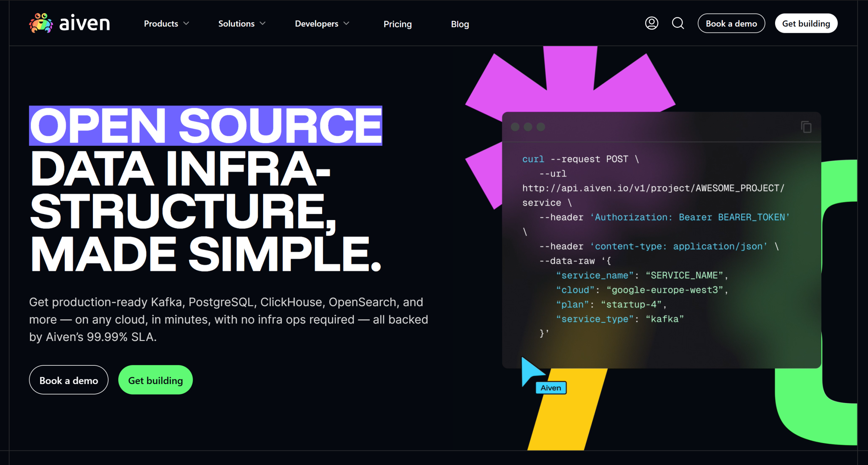Viewport: 868px width, 465px height.
Task: Click the green Get building button
Action: click(155, 380)
